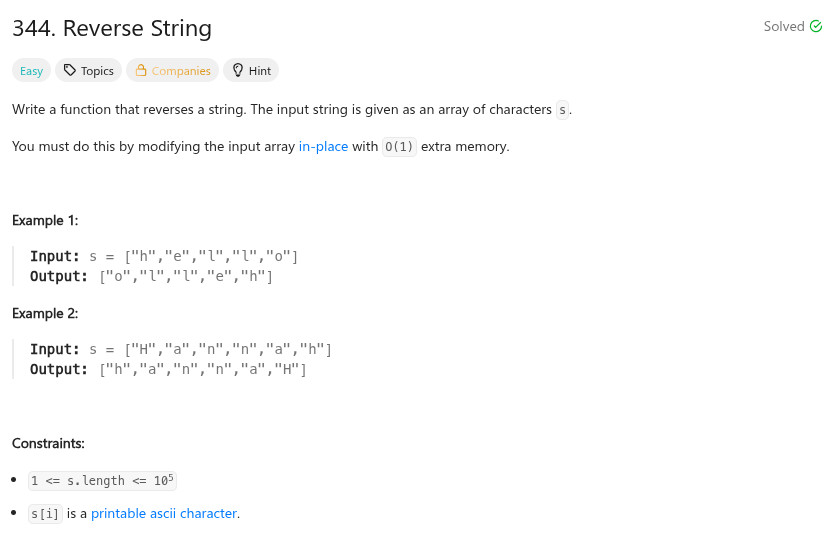
Task: Click the green Solved checkmark icon
Action: [x=816, y=27]
